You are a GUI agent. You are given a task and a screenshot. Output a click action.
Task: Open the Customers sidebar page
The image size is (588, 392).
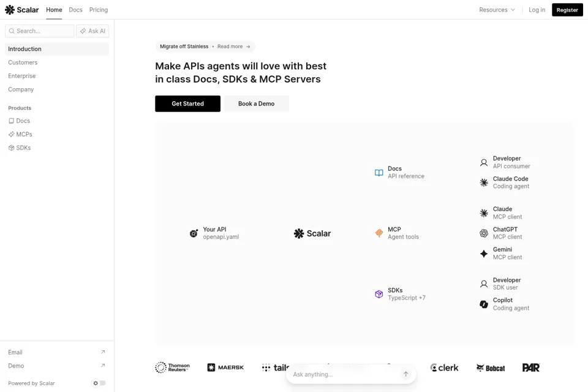click(57, 62)
